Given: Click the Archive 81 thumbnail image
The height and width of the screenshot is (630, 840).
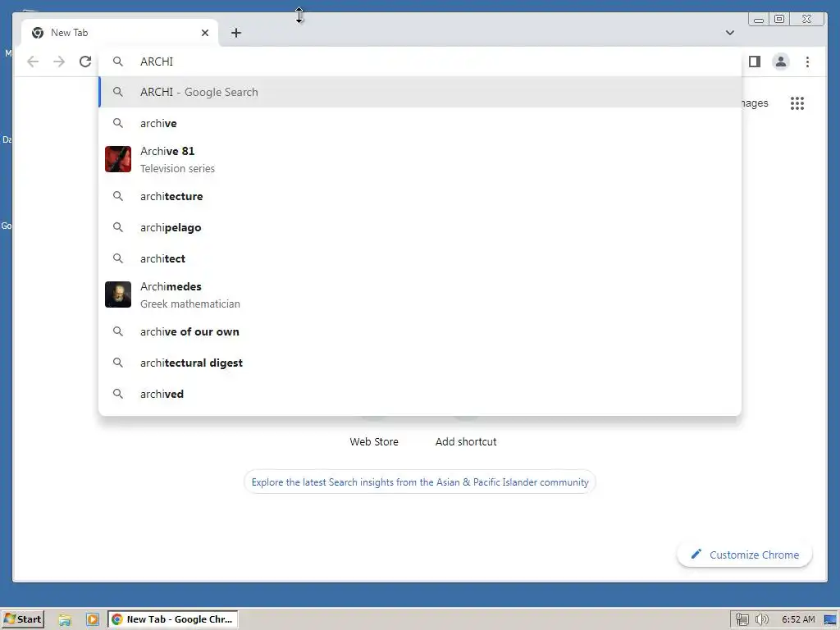Looking at the screenshot, I should [118, 159].
